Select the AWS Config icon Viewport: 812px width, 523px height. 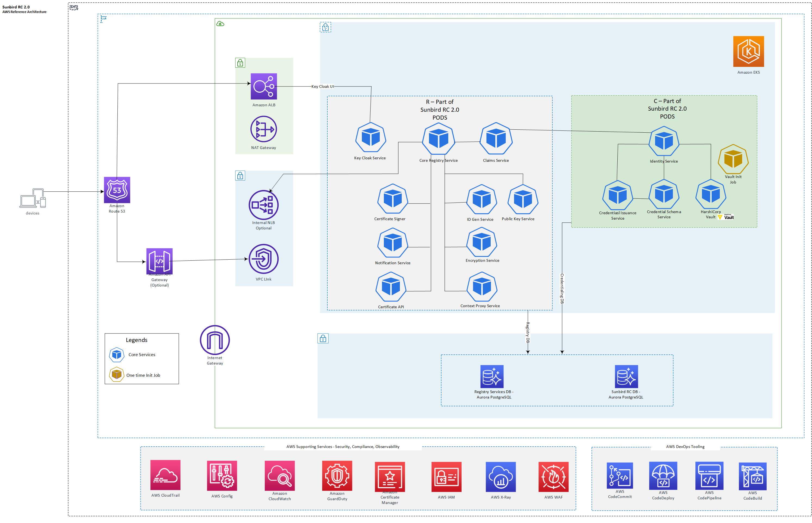(x=222, y=475)
